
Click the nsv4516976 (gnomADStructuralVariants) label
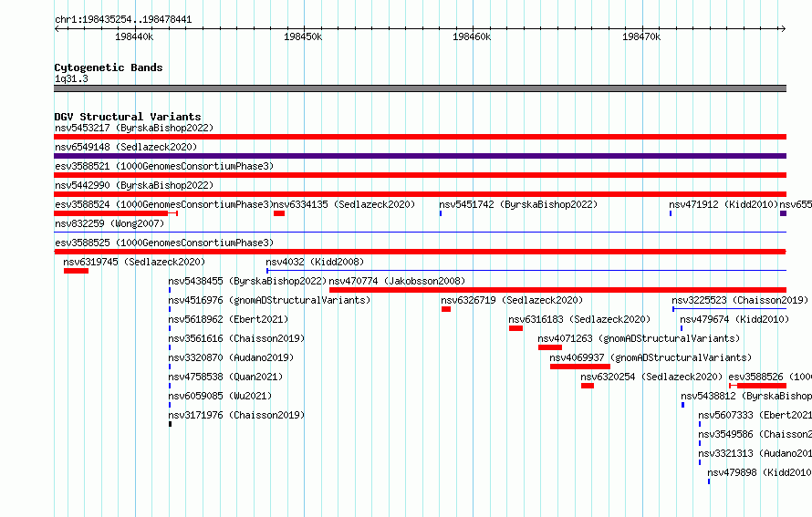click(269, 300)
